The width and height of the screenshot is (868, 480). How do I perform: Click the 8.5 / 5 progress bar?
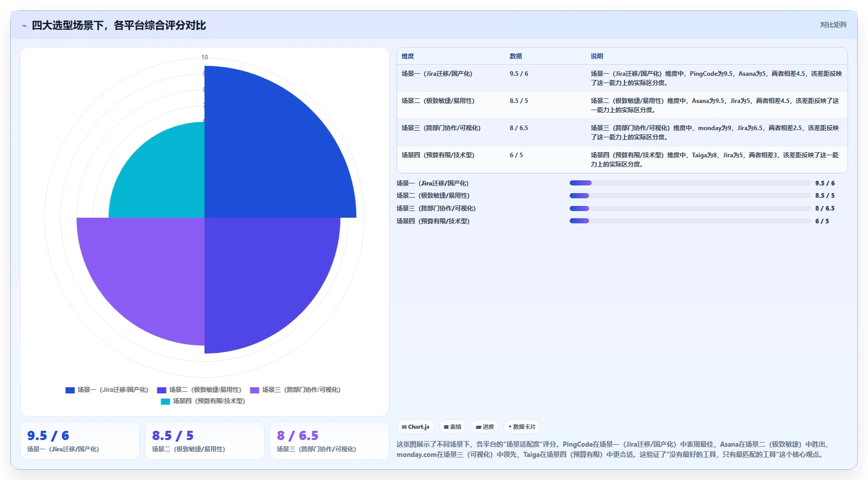pos(690,196)
